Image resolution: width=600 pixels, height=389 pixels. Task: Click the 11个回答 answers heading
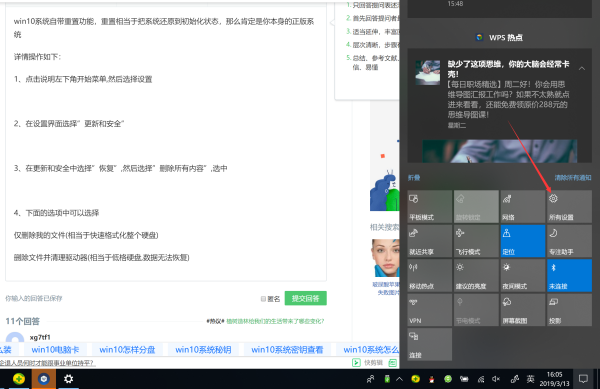23,321
